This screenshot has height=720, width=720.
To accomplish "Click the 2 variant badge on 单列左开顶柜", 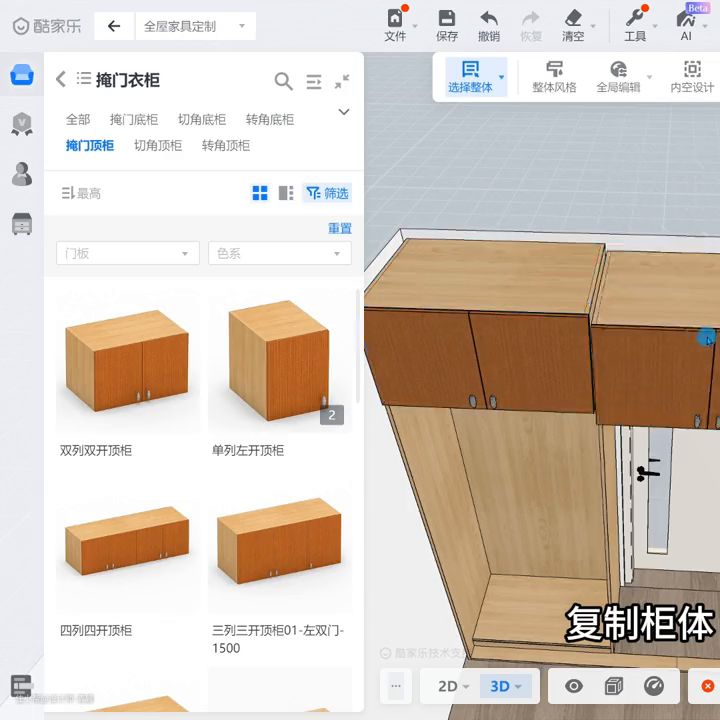I will [x=332, y=415].
